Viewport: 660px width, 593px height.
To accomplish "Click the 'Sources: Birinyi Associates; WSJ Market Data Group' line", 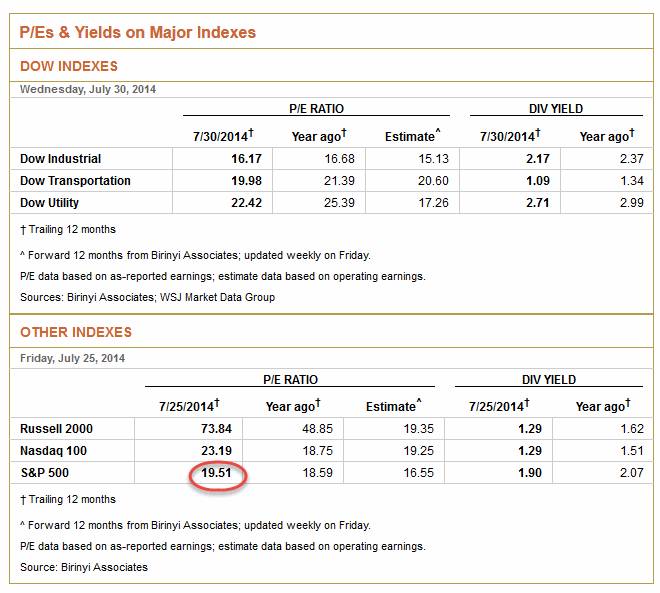I will (147, 297).
